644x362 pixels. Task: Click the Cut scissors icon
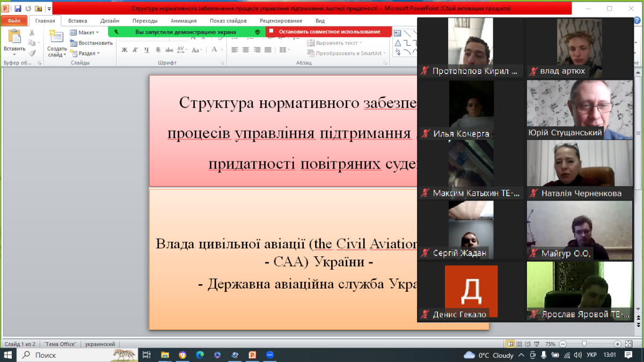(32, 33)
